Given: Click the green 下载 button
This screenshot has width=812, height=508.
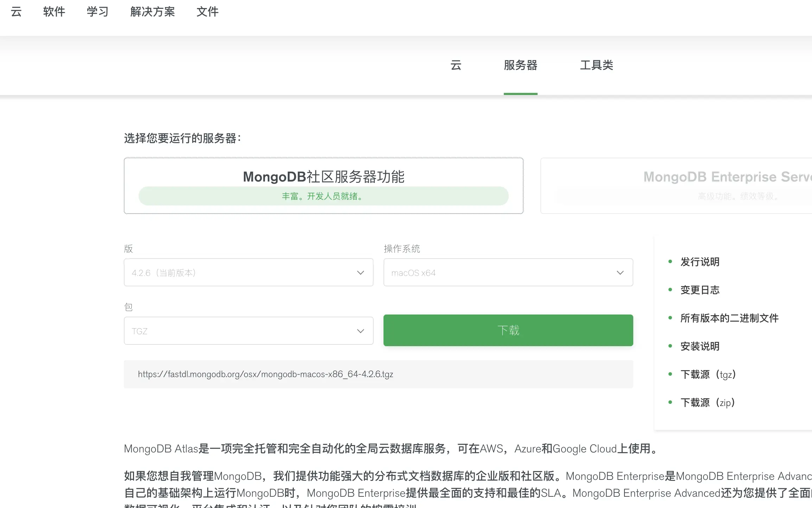Looking at the screenshot, I should point(508,330).
